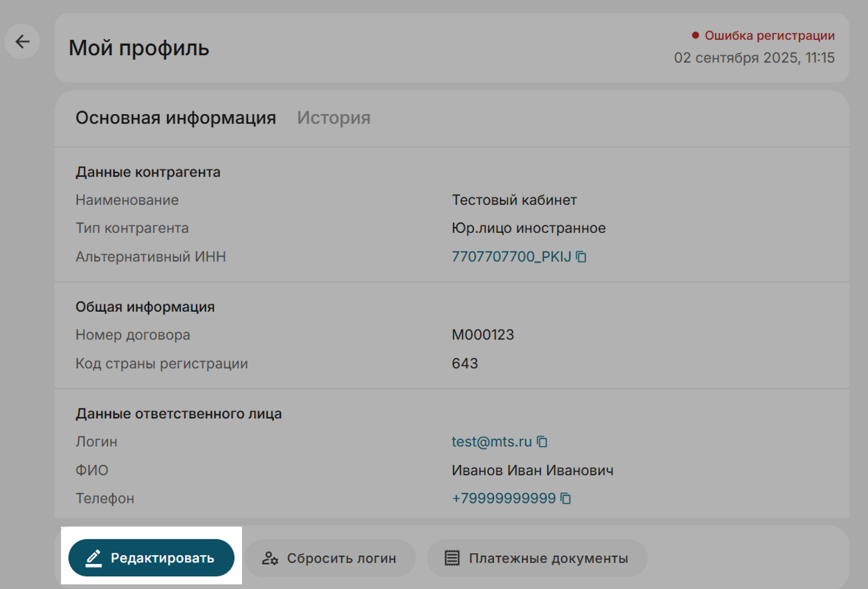Switch to the История tab

[334, 118]
